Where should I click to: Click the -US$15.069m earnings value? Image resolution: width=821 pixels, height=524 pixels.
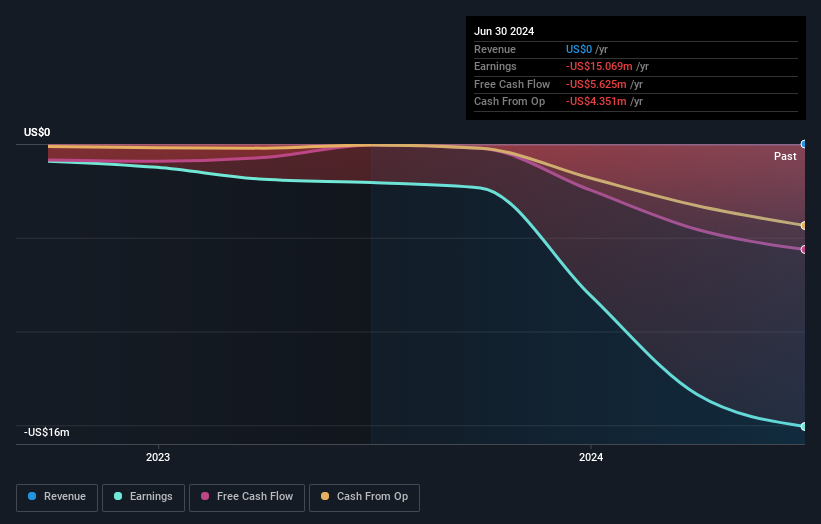pos(598,66)
